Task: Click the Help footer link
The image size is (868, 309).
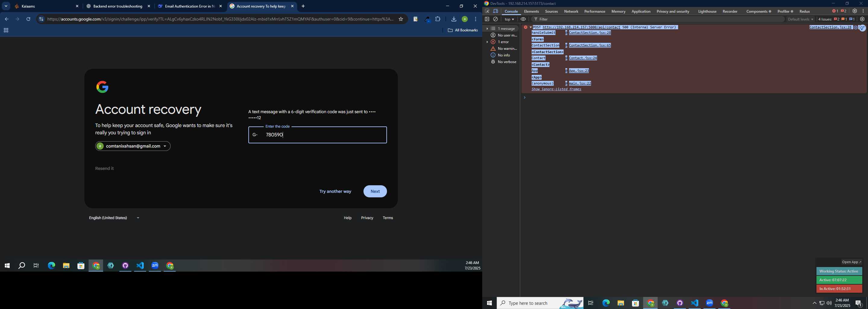Action: pyautogui.click(x=348, y=218)
